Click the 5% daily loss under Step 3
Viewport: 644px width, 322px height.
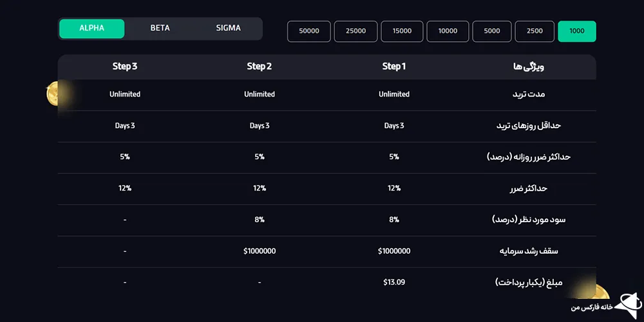click(125, 157)
